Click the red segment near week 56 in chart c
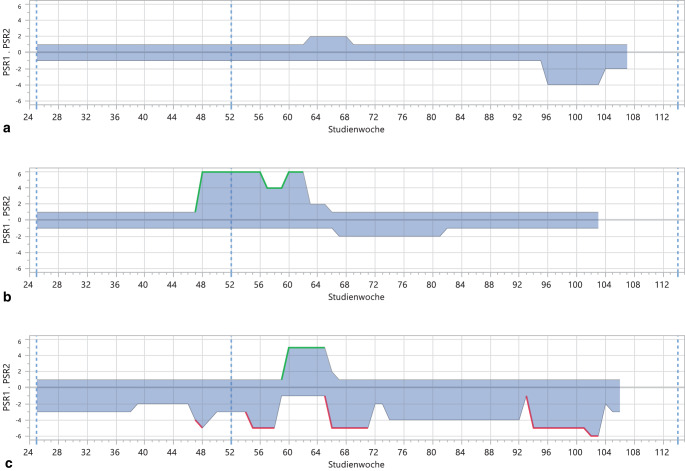The height and width of the screenshot is (471, 685). (263, 428)
